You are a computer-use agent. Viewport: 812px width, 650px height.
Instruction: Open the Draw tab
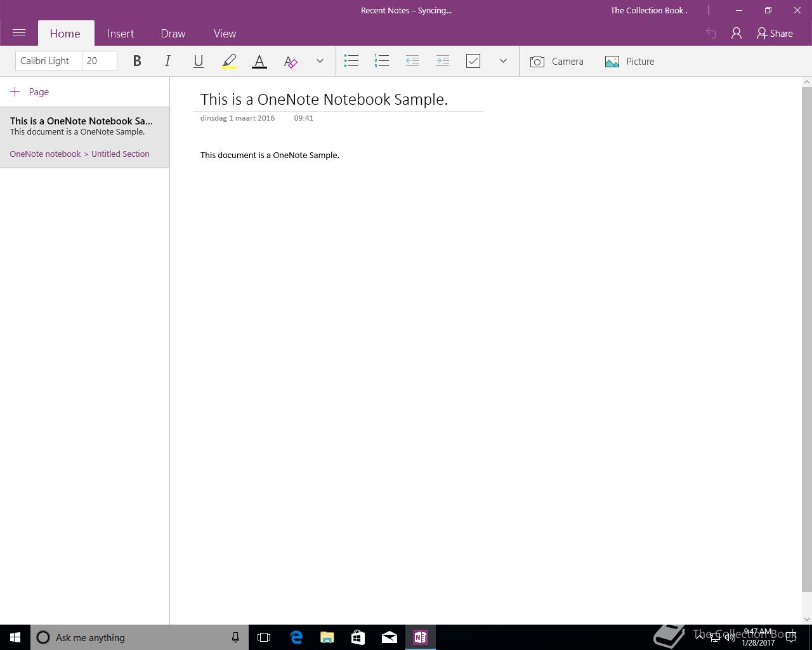click(173, 34)
